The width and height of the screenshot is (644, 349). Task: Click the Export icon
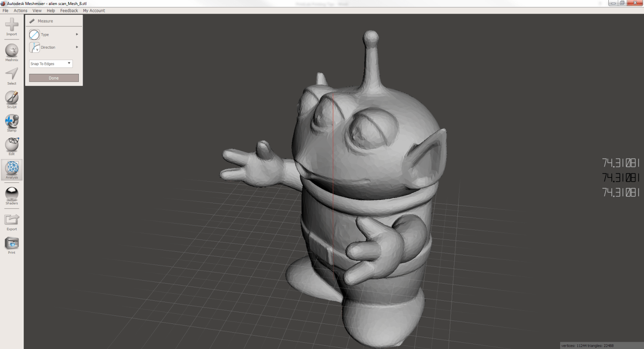(12, 221)
